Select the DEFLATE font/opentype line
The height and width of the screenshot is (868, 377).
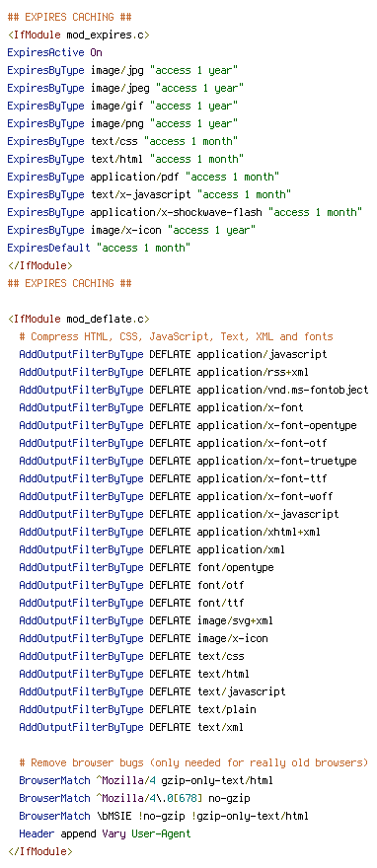146,566
